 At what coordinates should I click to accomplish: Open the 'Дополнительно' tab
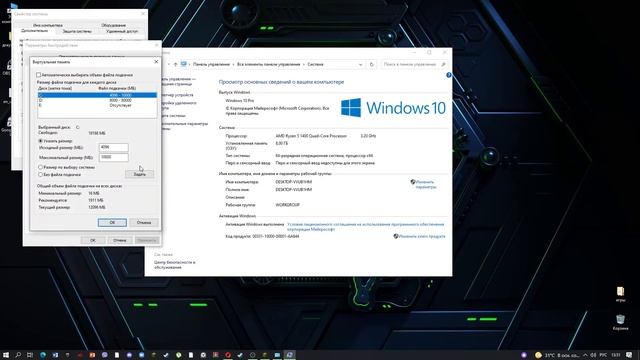(35, 31)
